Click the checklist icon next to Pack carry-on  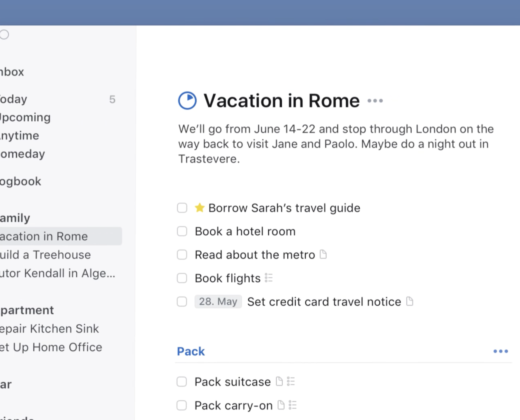coord(293,405)
